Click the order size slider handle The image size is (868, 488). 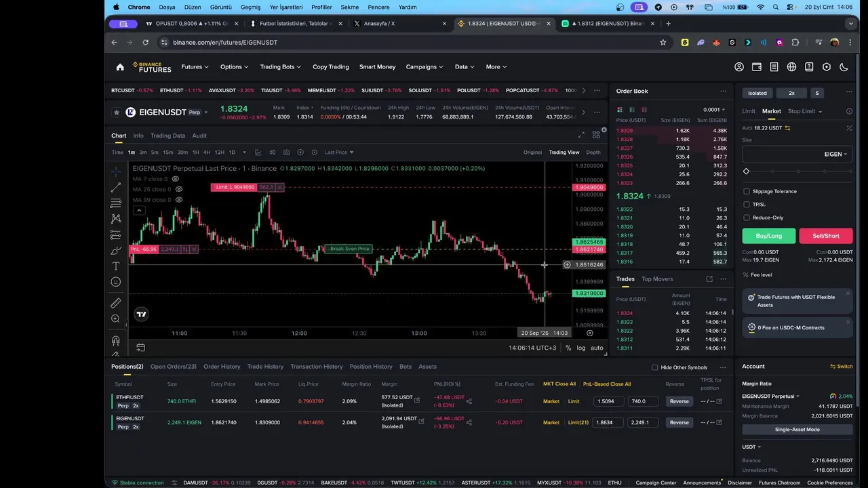tap(747, 171)
